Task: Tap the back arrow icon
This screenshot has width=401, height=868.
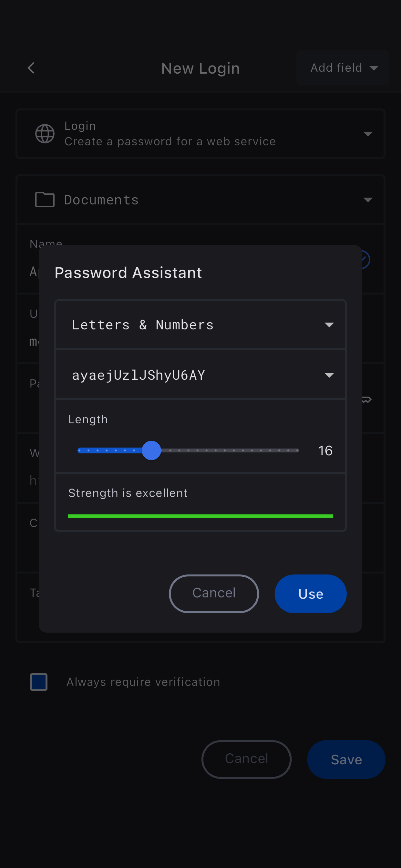Action: click(31, 68)
